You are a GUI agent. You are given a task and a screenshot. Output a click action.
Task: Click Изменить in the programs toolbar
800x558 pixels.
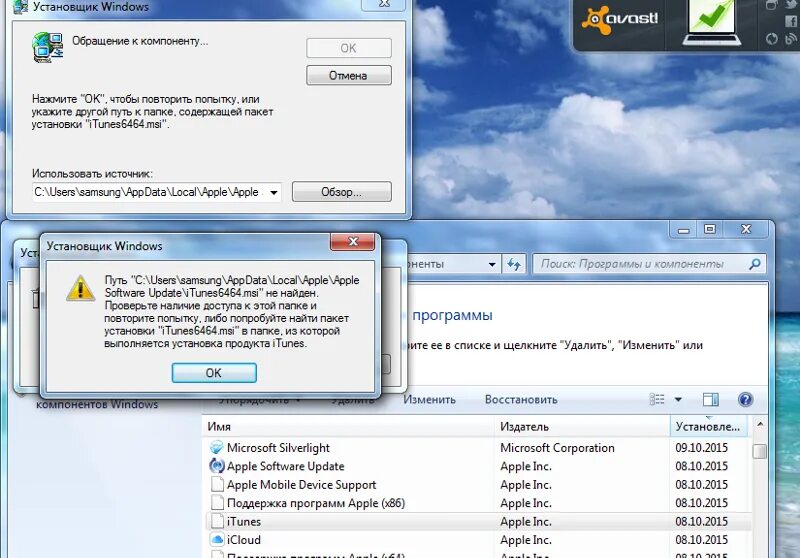tap(429, 399)
